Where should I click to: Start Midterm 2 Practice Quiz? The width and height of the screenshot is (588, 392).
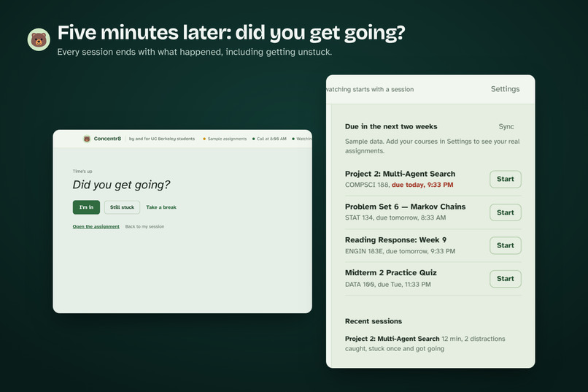click(505, 278)
